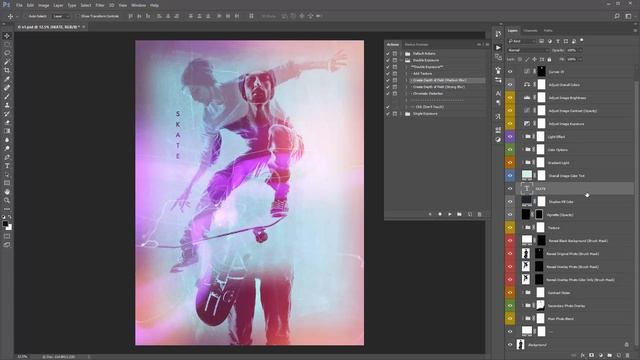Toggle the Add Texture action checkmark

(x=388, y=73)
